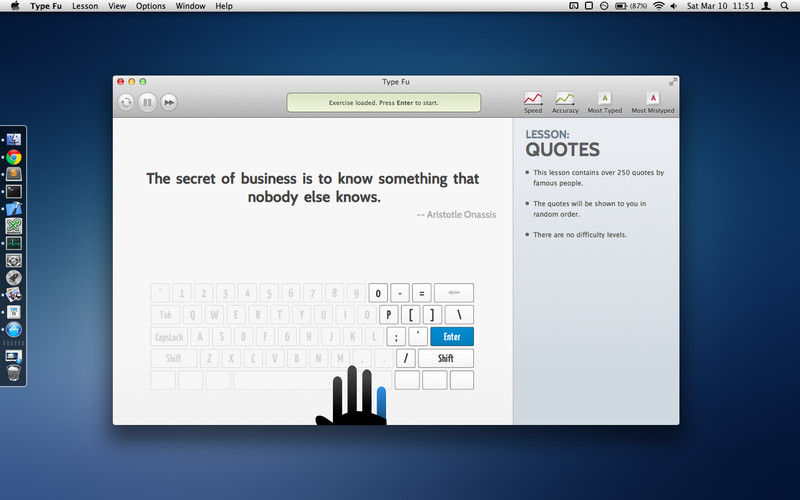Launch Google Chrome from the dock
Screen dimensions: 800x500
point(14,156)
